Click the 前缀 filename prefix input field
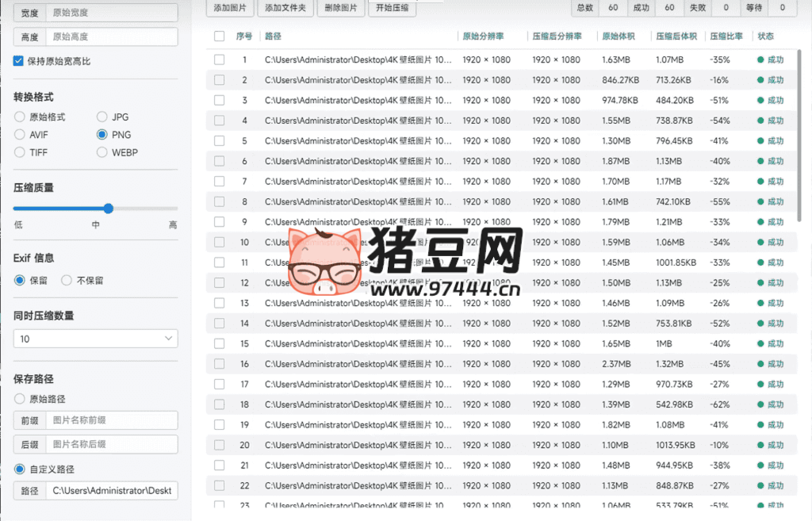Screen dimensions: 812x521 [111, 420]
